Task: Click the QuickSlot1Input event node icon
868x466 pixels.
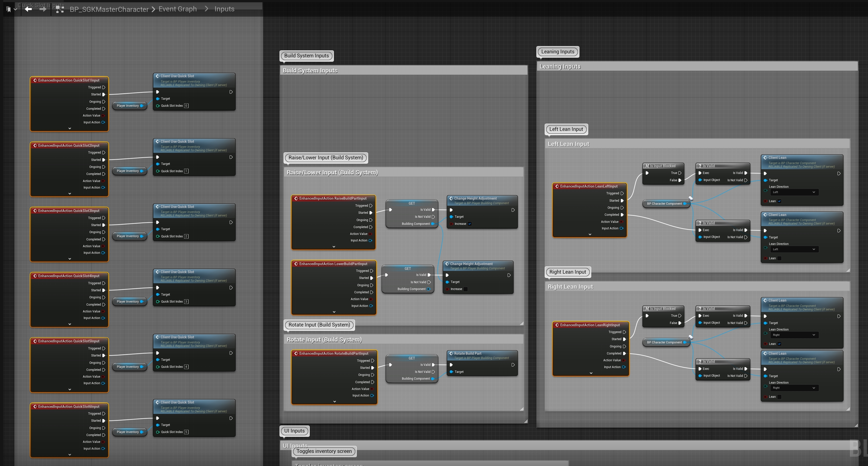Action: [35, 80]
